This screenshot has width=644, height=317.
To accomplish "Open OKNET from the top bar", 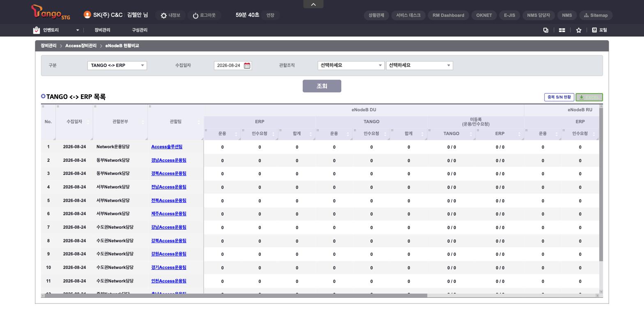I will tap(484, 15).
